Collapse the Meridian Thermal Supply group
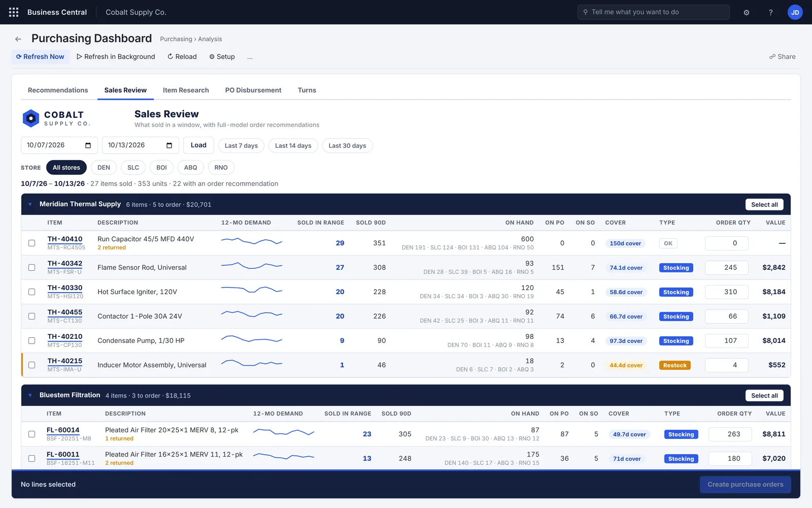812x508 pixels. [30, 204]
